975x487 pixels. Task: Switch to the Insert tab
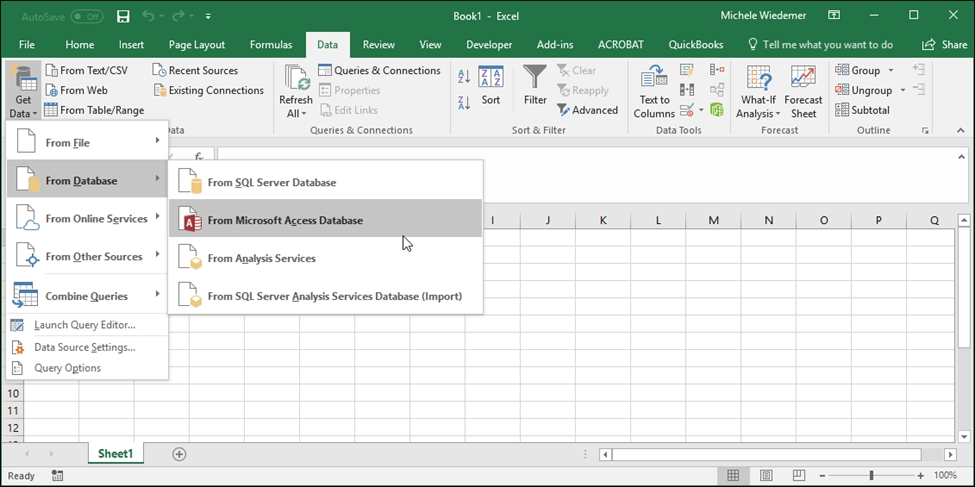click(131, 45)
